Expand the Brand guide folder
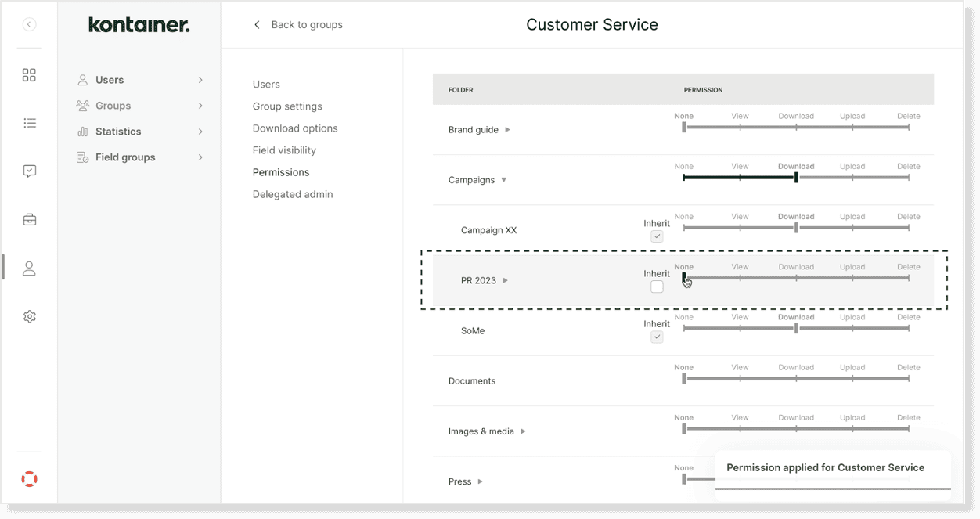Screen dimensions: 980x519 tap(507, 130)
